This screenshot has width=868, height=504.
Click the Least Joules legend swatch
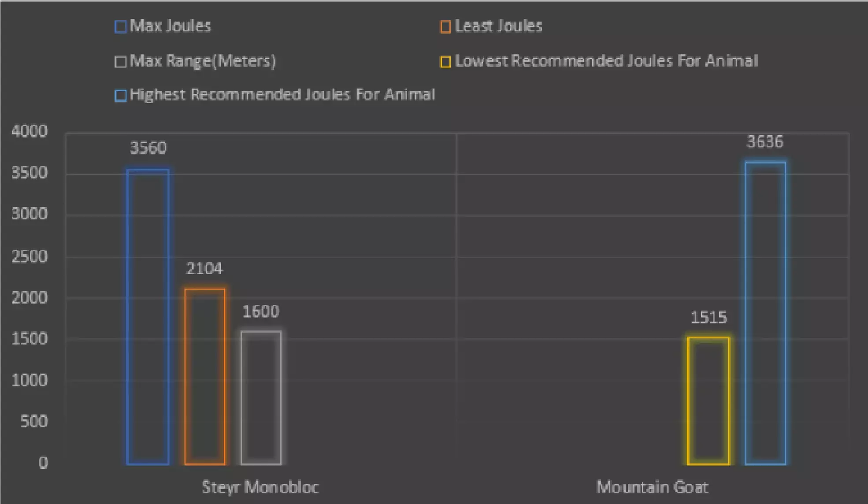point(445,27)
